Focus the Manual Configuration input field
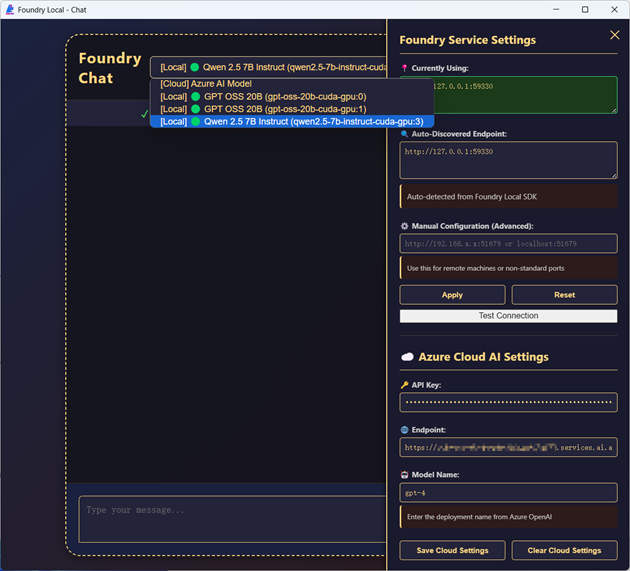The height and width of the screenshot is (571, 630). pyautogui.click(x=508, y=243)
